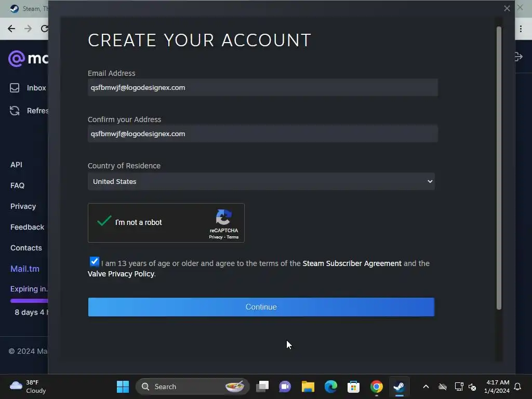Click the browser forward arrow
The image size is (532, 399).
[28, 29]
